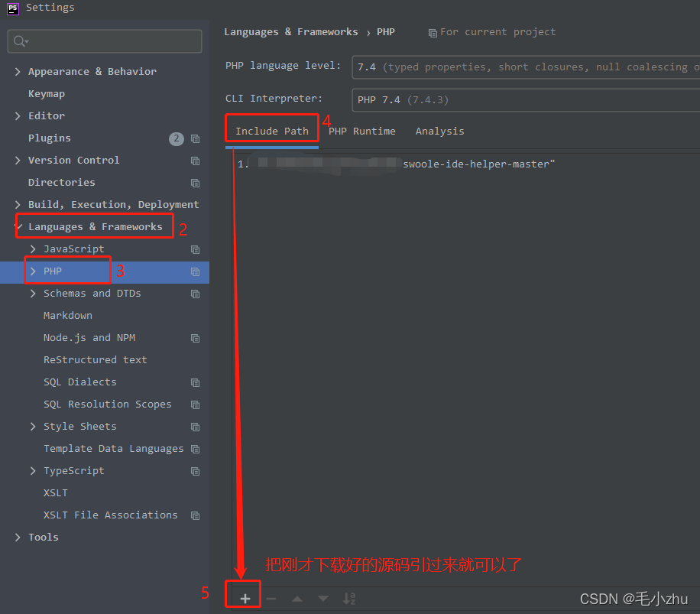The height and width of the screenshot is (614, 700).
Task: Open the Analysis tab
Action: coord(440,131)
